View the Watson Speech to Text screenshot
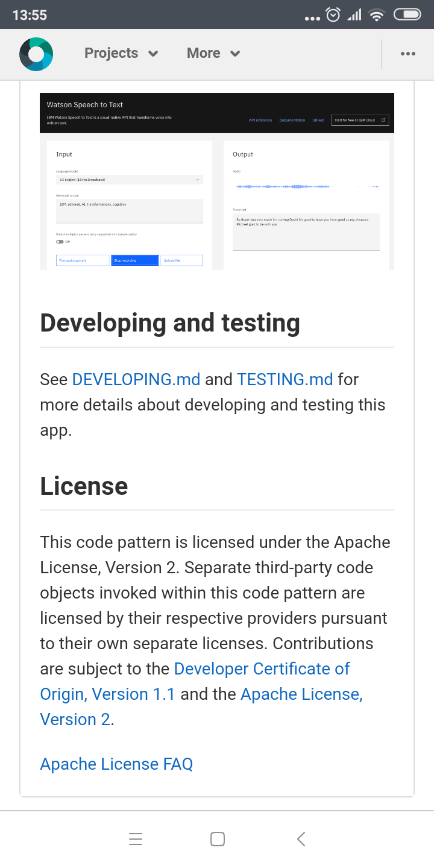This screenshot has width=434, height=868. click(x=217, y=181)
